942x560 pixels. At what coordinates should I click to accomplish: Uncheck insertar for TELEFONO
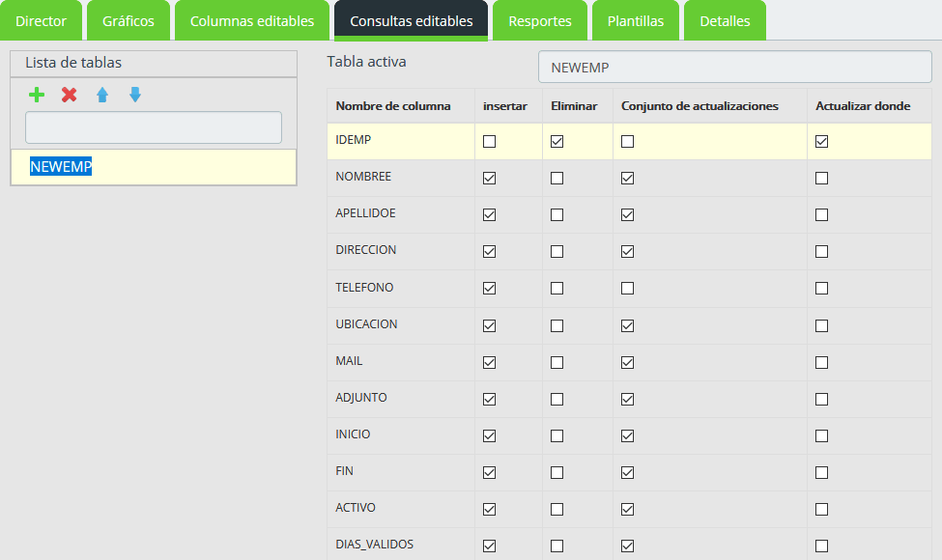[x=490, y=289]
